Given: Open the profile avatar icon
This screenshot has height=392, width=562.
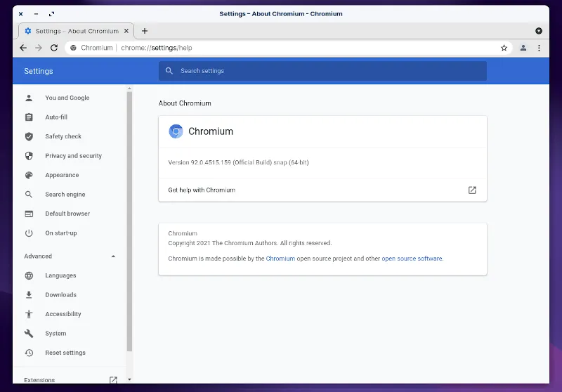Looking at the screenshot, I should click(523, 48).
